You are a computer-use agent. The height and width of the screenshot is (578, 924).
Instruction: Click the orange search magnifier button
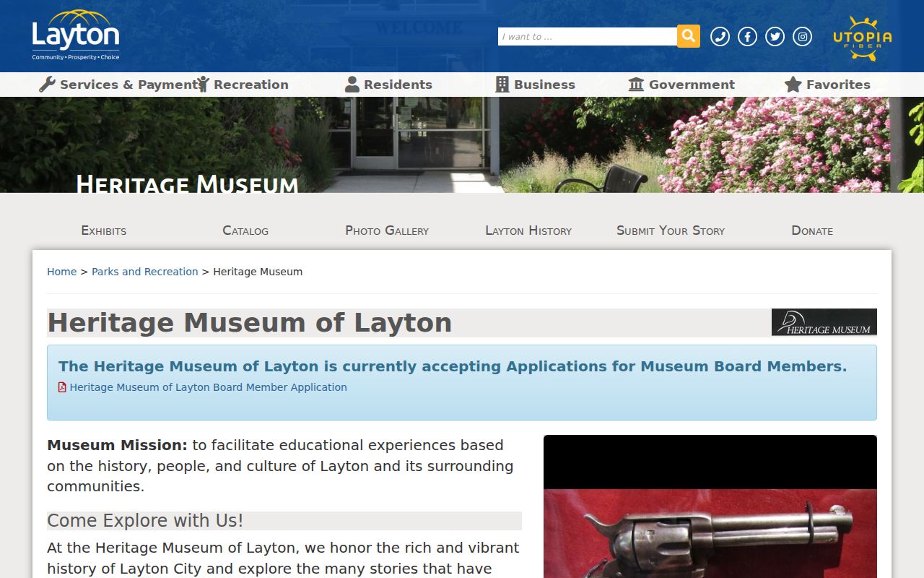coord(689,36)
